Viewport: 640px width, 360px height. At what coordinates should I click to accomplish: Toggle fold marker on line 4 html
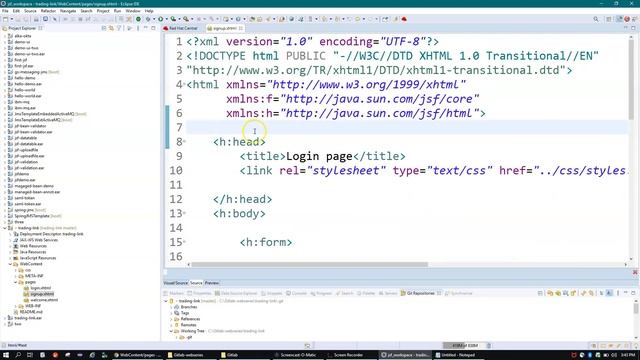pyautogui.click(x=184, y=84)
